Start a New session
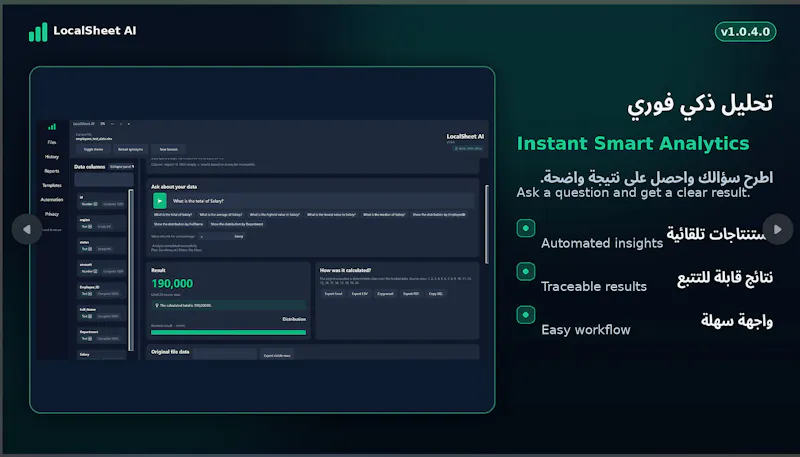 pos(169,149)
